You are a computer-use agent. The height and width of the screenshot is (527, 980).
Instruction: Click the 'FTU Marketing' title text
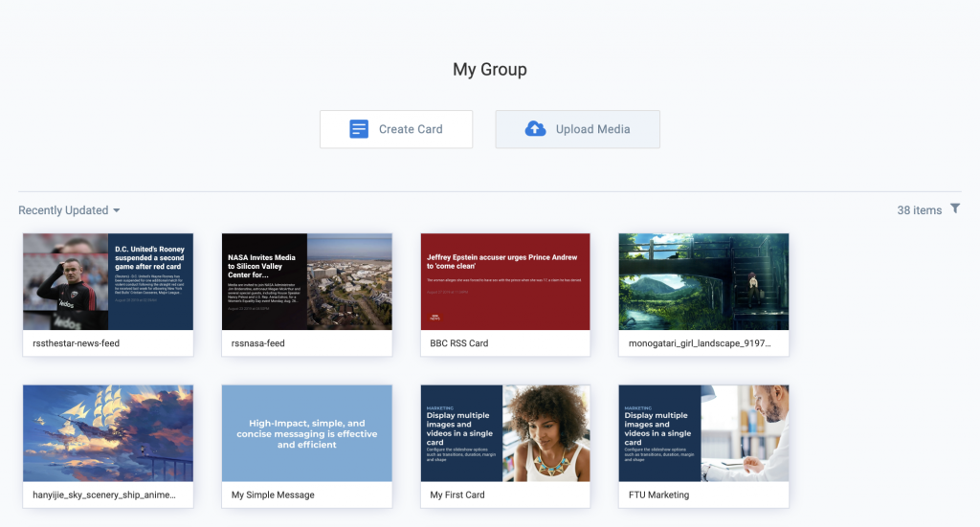658,495
